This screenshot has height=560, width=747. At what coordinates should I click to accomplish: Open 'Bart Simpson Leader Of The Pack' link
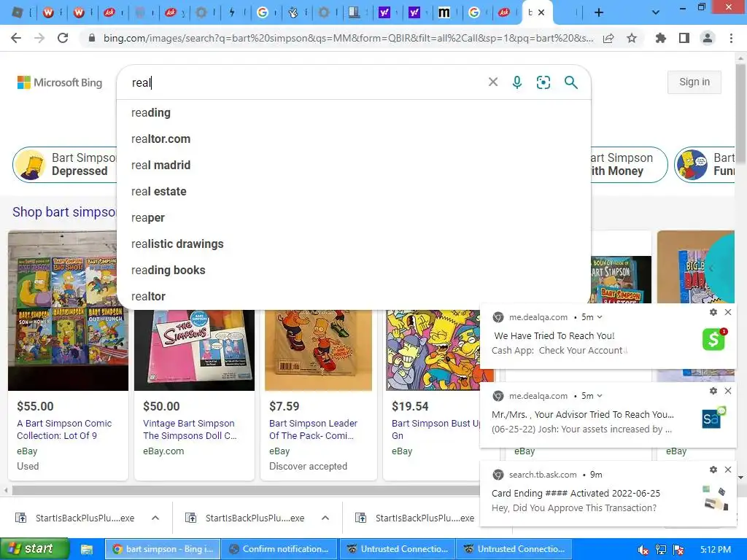(313, 429)
